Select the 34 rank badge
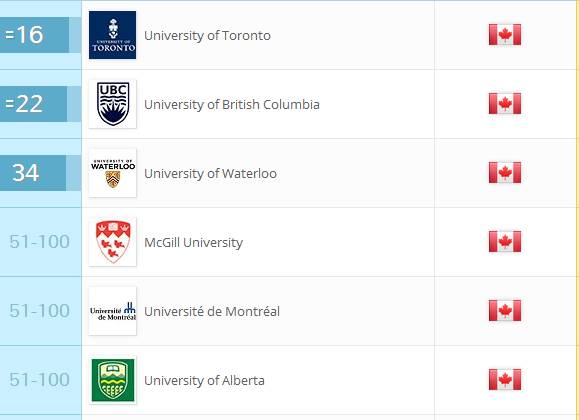Image resolution: width=579 pixels, height=420 pixels. 33,173
